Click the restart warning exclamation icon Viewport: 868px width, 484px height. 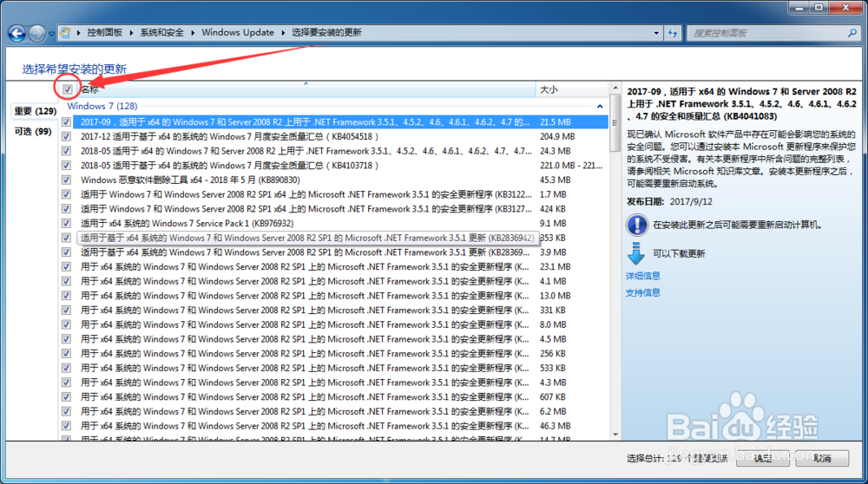coord(637,226)
